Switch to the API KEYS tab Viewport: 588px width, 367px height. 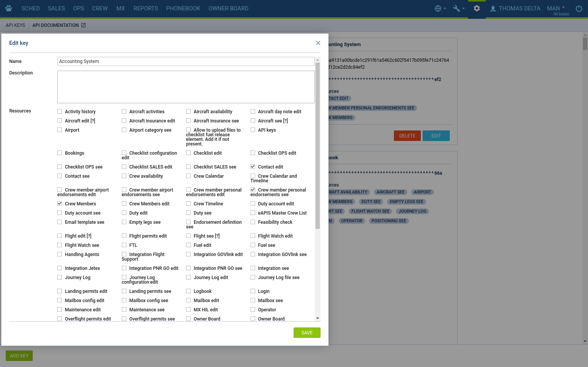coord(15,25)
